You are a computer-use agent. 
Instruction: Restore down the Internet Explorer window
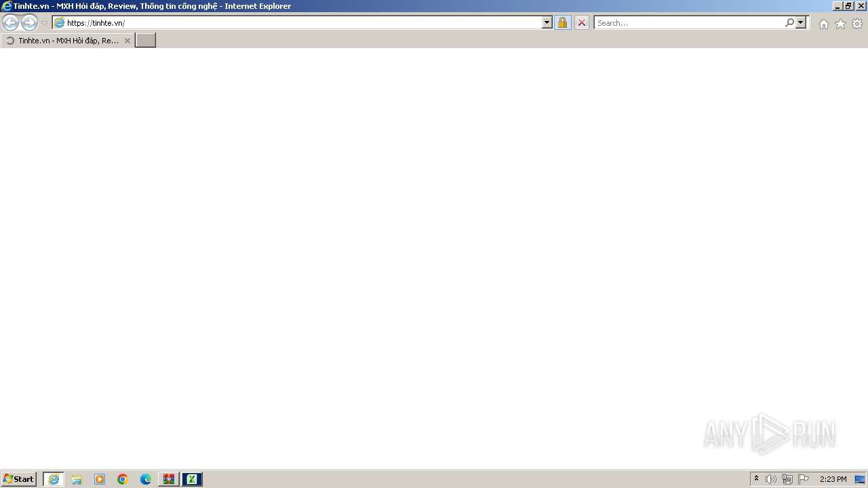click(x=848, y=6)
